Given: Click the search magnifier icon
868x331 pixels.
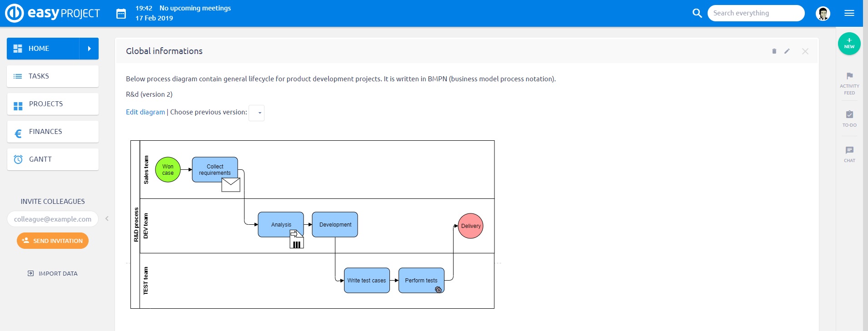Looking at the screenshot, I should pos(697,13).
